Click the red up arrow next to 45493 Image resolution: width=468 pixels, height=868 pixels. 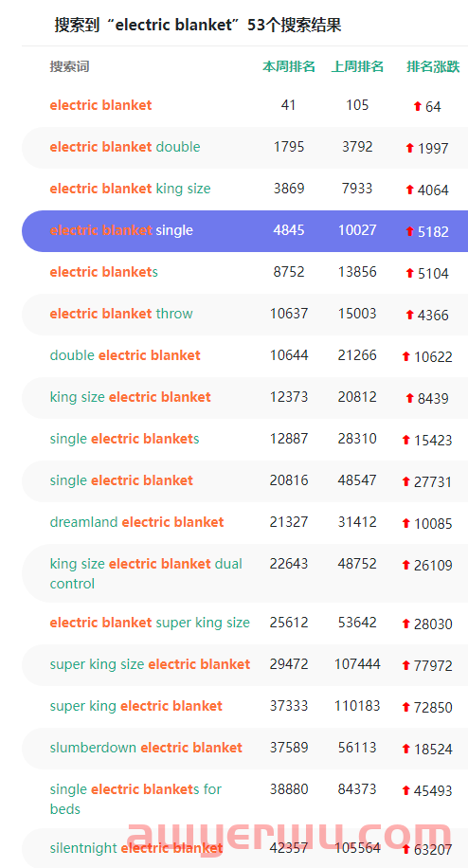(x=406, y=790)
